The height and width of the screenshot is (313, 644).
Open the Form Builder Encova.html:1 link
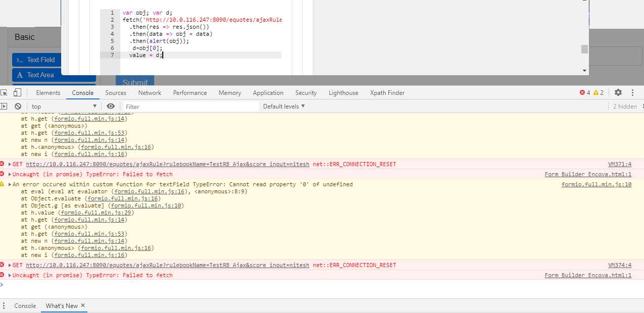coord(588,174)
